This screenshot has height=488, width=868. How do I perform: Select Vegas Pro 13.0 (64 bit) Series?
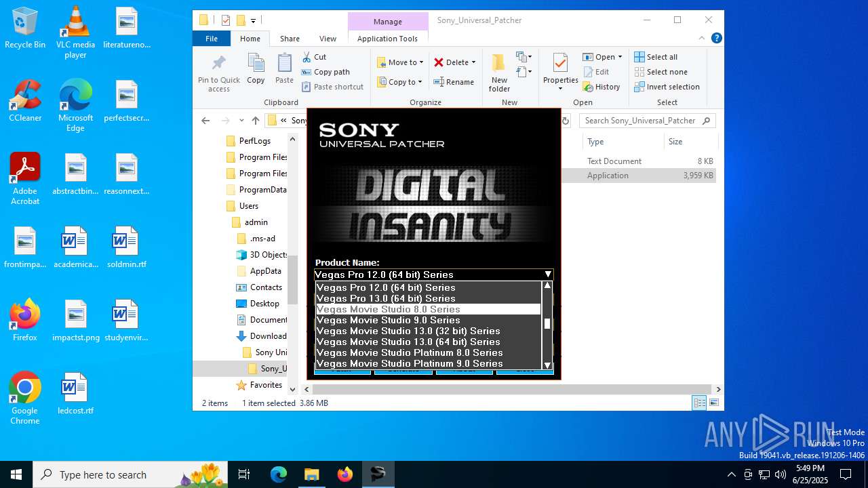tap(428, 298)
